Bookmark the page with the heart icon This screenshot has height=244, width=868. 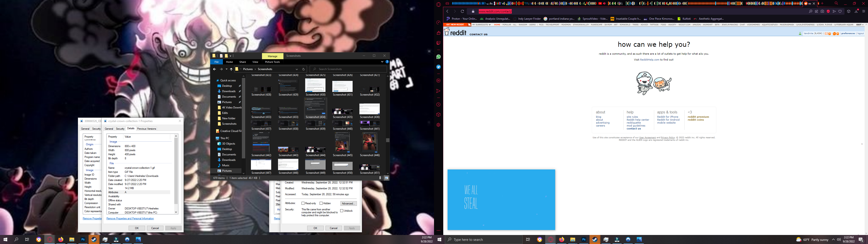tap(840, 12)
